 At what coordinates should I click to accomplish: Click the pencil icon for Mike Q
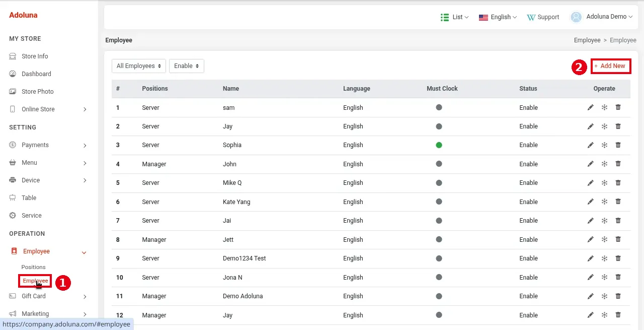click(x=591, y=183)
